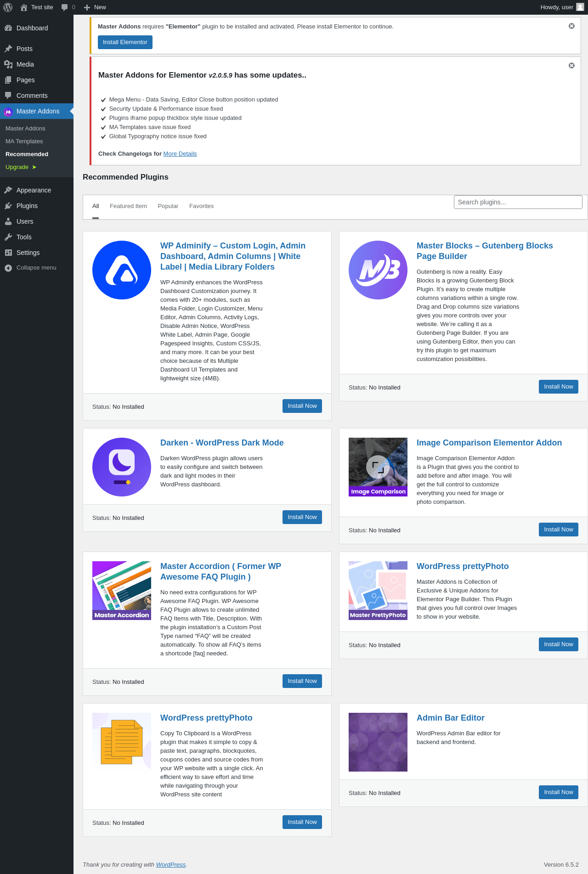The height and width of the screenshot is (874, 588).
Task: Click the Appearance paintbrush icon
Action: click(8, 190)
